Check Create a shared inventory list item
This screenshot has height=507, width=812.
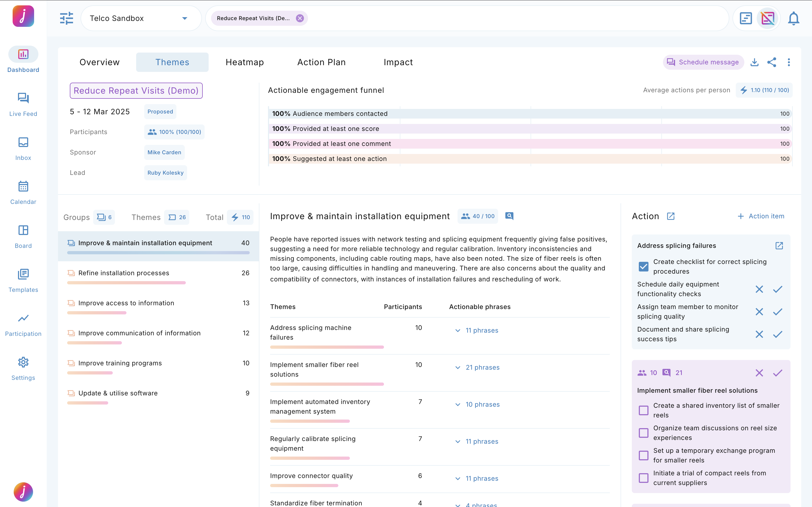(x=643, y=410)
